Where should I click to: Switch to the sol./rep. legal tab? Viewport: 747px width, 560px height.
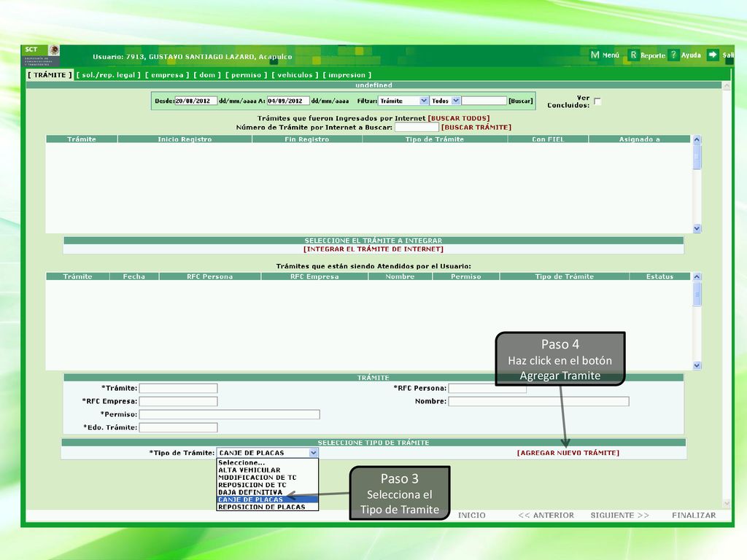click(109, 75)
